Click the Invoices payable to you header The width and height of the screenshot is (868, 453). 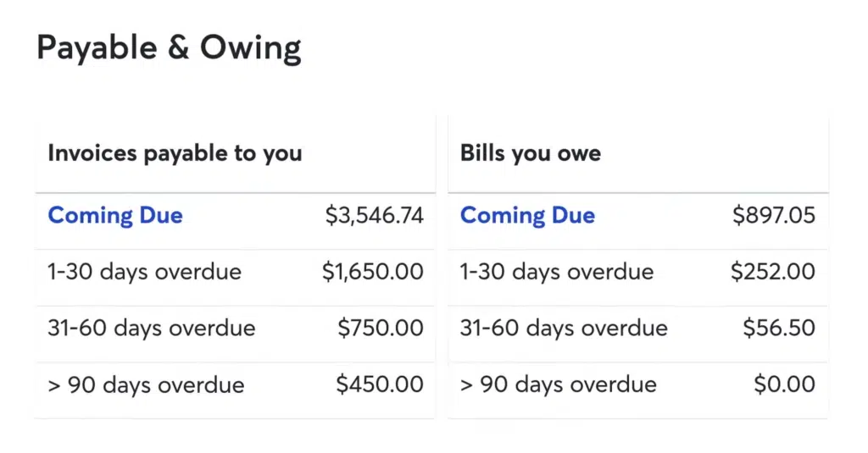[x=175, y=153]
